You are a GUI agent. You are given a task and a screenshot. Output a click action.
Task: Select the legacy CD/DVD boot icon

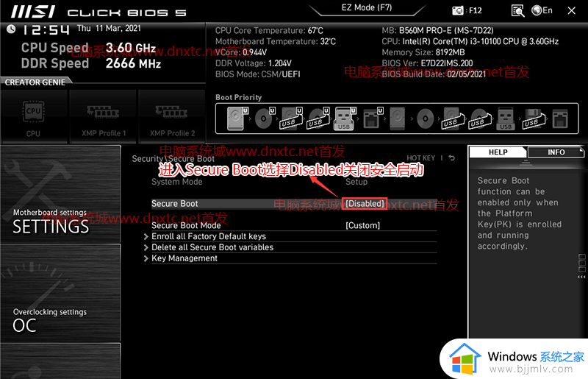(426, 118)
